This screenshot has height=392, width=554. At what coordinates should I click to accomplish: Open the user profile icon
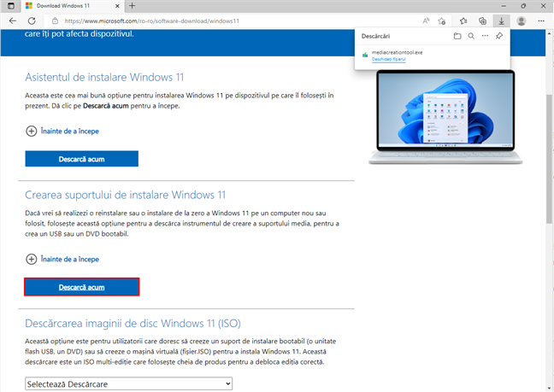click(x=522, y=20)
